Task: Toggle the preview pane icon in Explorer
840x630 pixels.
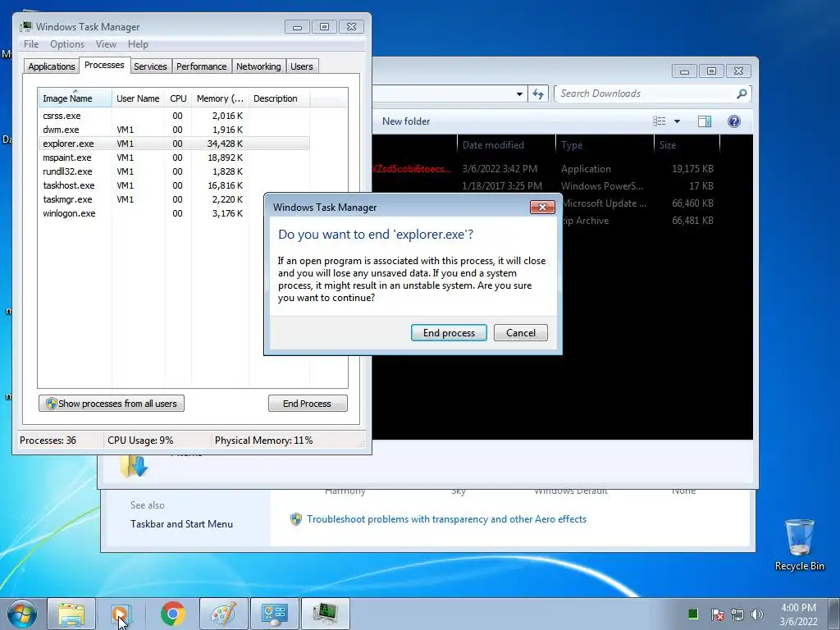Action: [x=705, y=121]
